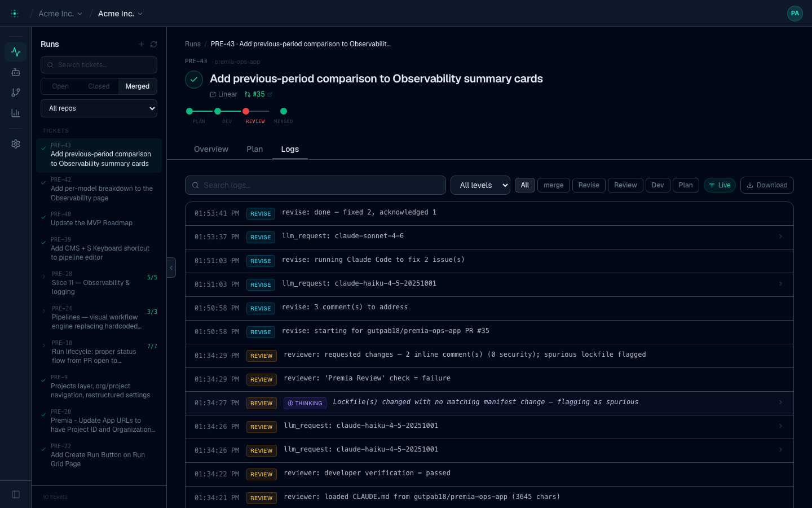Click the PLAN stage dot
Screen dimensions: 812x508
point(189,111)
